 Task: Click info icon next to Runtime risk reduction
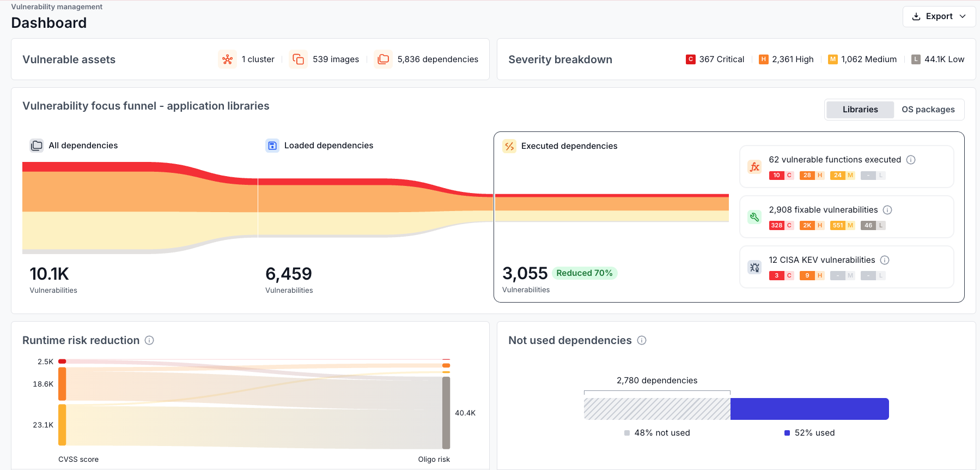click(x=149, y=340)
